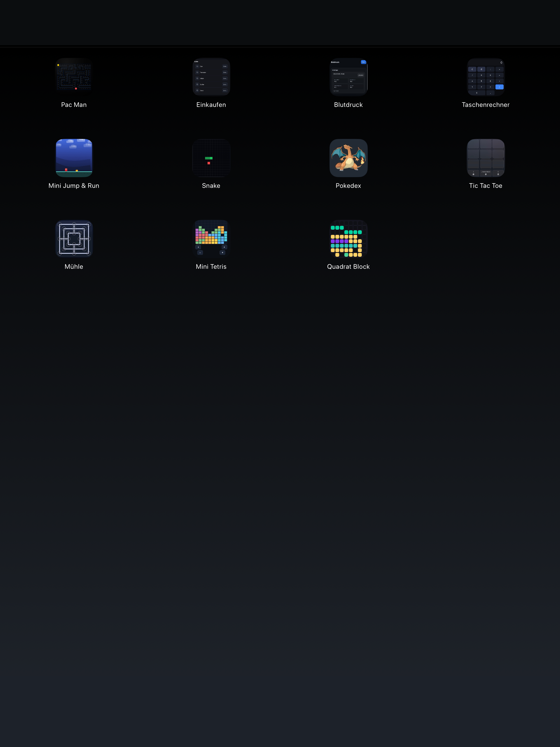560x747 pixels.
Task: Click the 'Pokedex' label text
Action: [x=349, y=186]
